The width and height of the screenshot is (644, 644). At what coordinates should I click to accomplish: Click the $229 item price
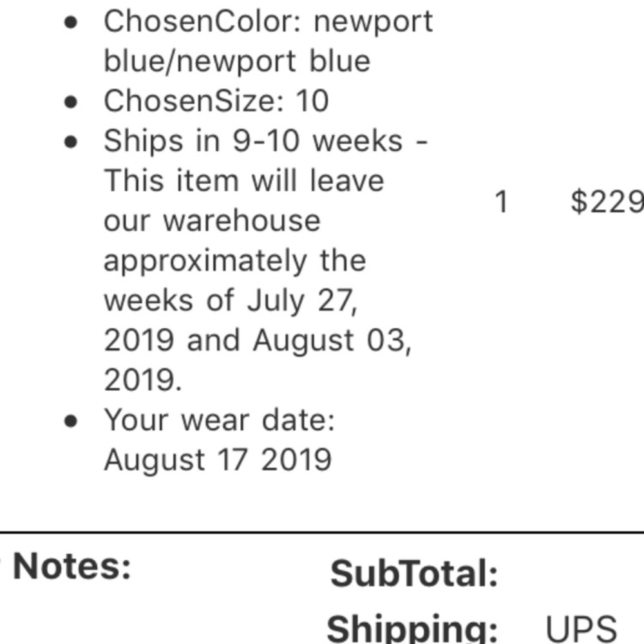tap(607, 202)
